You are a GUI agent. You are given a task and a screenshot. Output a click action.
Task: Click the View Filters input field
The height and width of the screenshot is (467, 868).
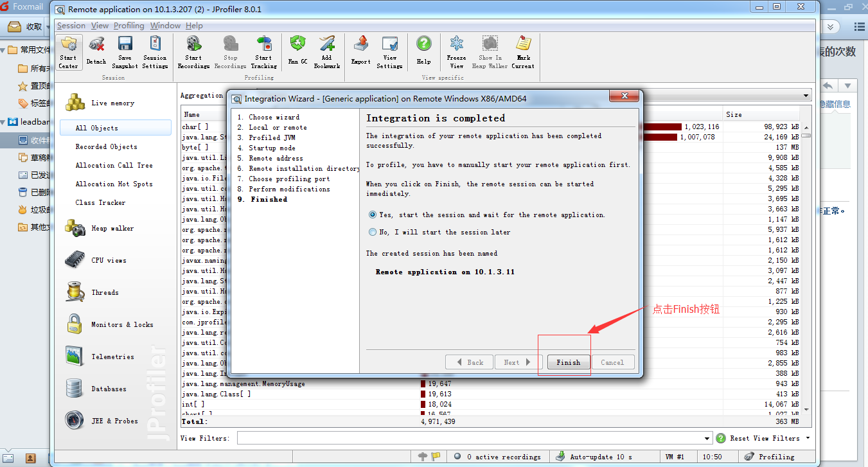[470, 438]
